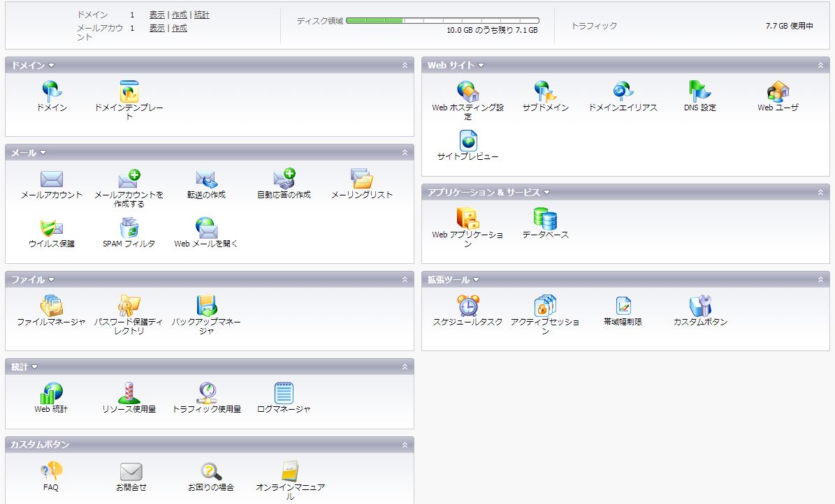Click the スケジュールタスク alarm clock icon
Image resolution: width=835 pixels, height=504 pixels.
tap(467, 306)
